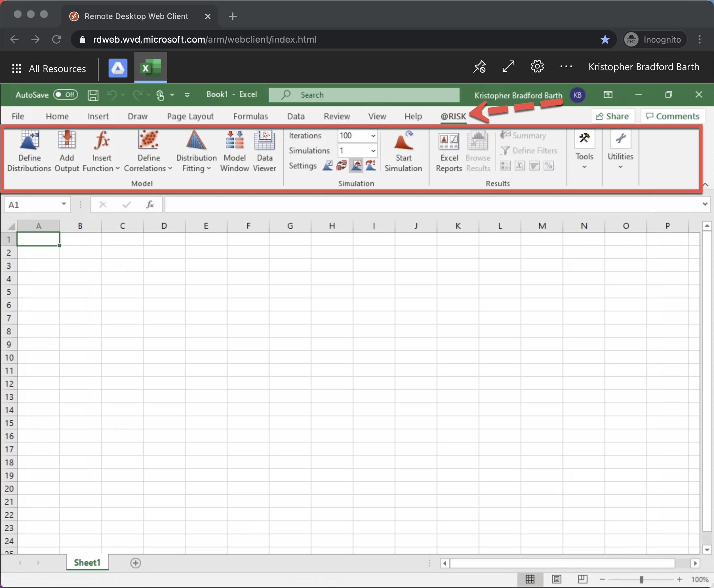Collapse the ribbon with the chevron
Viewport: 714px width, 588px height.
point(705,185)
